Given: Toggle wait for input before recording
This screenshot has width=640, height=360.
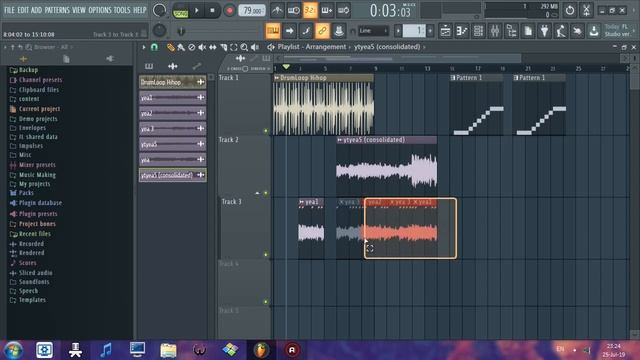Looking at the screenshot, I should click(x=293, y=11).
